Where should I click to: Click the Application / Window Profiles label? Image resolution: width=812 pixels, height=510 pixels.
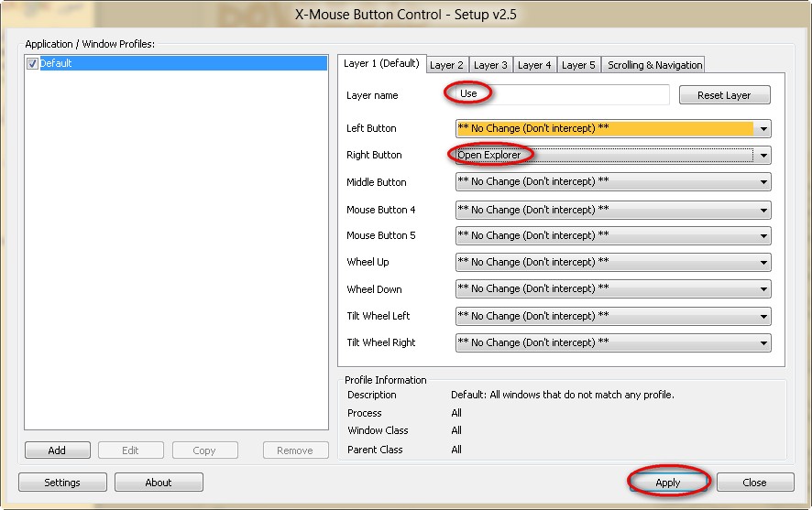tap(90, 44)
